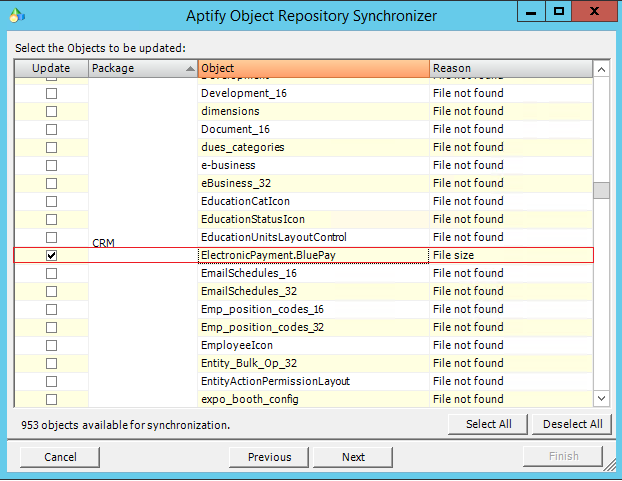The height and width of the screenshot is (481, 622).
Task: Check the EmailSchedules_16 update checkbox
Action: pyautogui.click(x=51, y=274)
